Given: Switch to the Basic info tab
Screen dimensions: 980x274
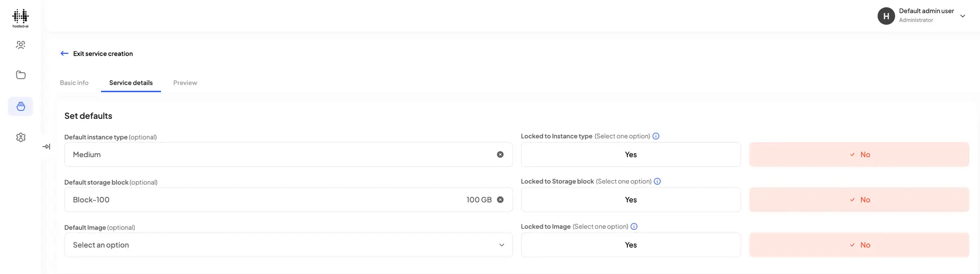Looking at the screenshot, I should (x=74, y=83).
